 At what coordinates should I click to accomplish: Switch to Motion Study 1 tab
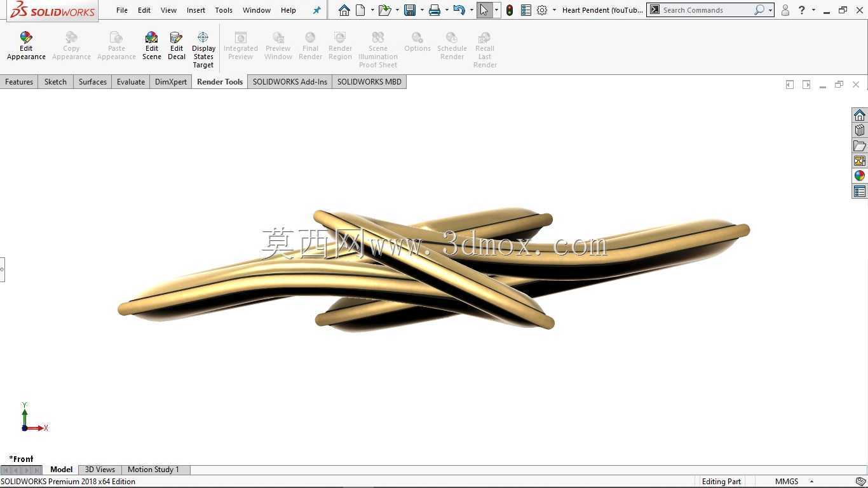point(153,470)
